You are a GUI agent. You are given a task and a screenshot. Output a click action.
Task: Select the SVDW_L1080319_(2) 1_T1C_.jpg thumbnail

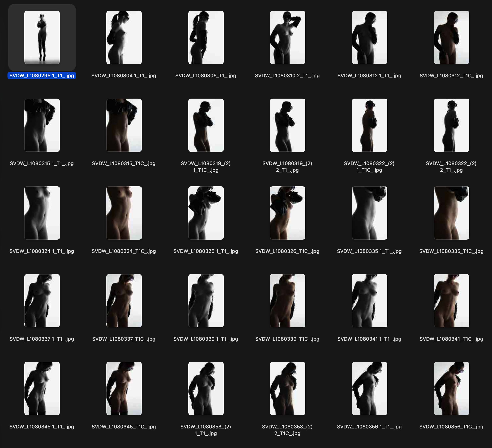pyautogui.click(x=206, y=124)
